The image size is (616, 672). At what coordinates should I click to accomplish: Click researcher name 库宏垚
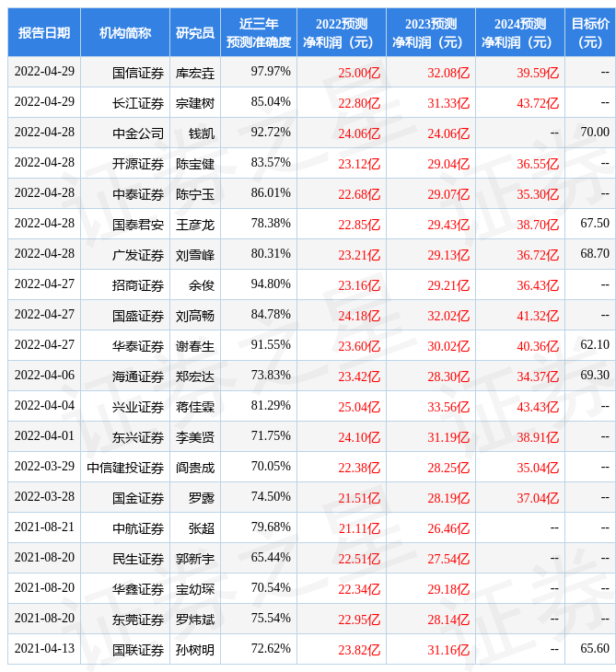pyautogui.click(x=195, y=73)
